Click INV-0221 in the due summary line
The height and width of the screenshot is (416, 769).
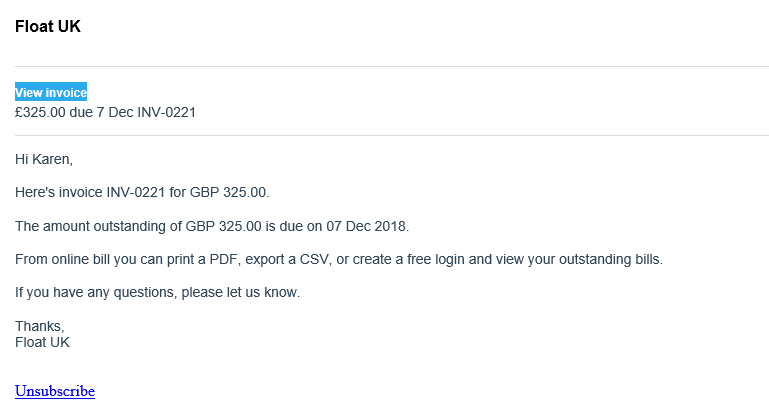tap(166, 112)
